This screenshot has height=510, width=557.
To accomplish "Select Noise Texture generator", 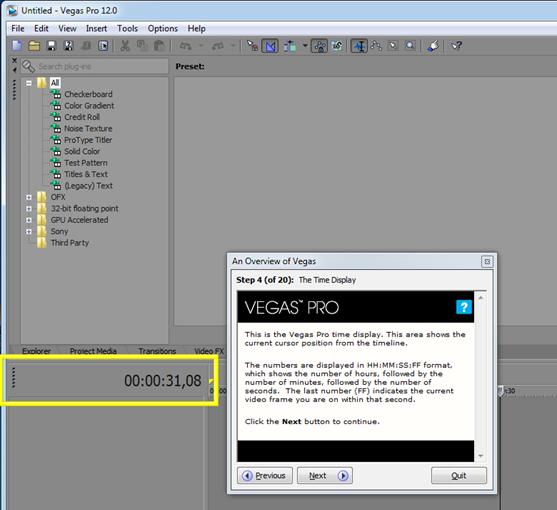I will [88, 128].
